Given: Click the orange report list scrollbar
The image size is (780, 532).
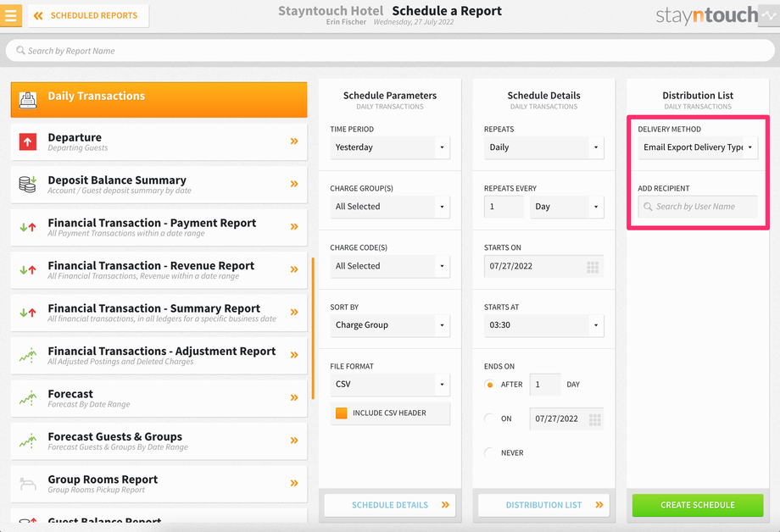Looking at the screenshot, I should click(313, 328).
